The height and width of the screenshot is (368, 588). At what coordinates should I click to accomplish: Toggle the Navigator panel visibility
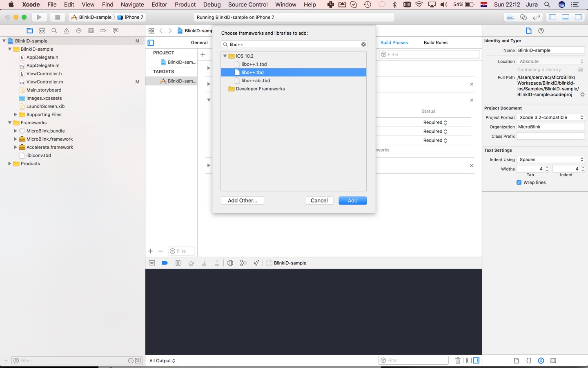pyautogui.click(x=552, y=17)
